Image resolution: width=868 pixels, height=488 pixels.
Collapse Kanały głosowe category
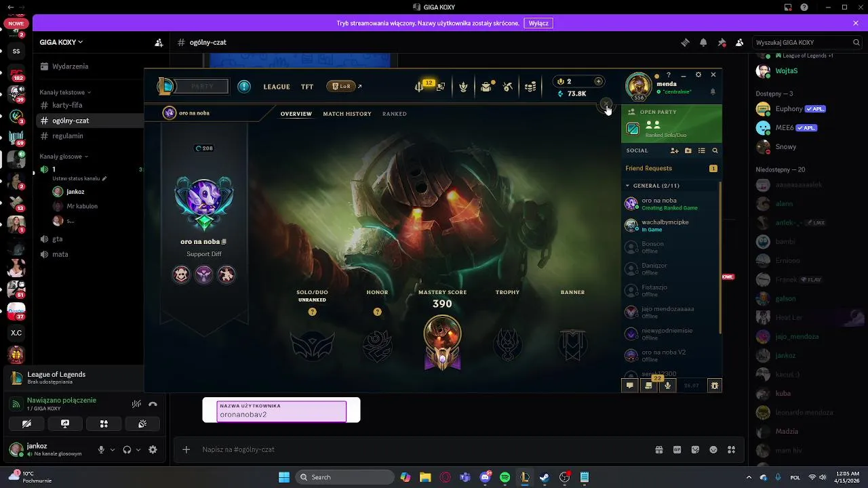(63, 157)
